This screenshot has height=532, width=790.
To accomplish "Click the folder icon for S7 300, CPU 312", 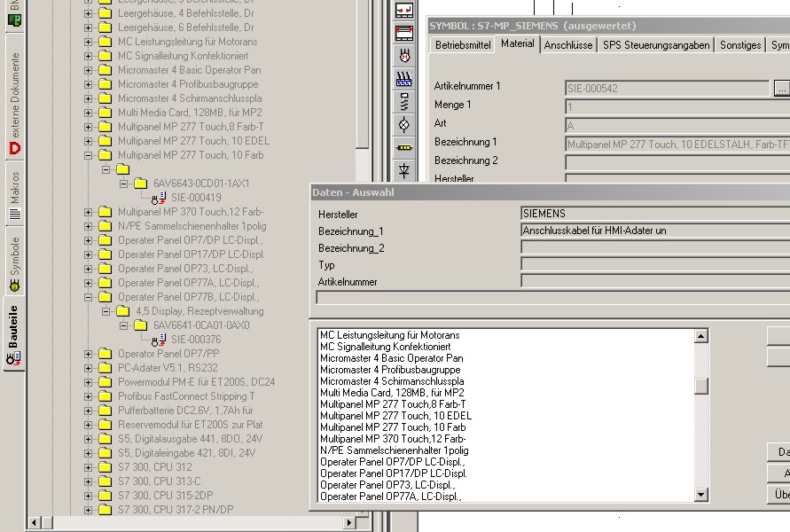I will pyautogui.click(x=105, y=467).
